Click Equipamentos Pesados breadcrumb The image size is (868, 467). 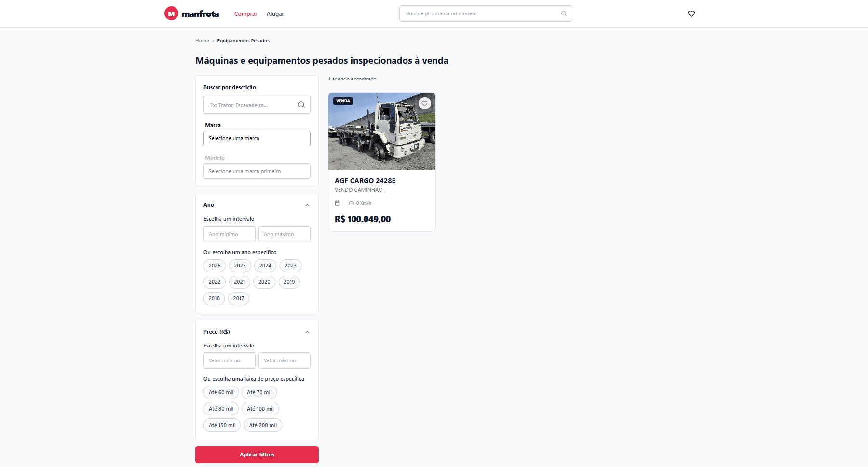tap(243, 41)
